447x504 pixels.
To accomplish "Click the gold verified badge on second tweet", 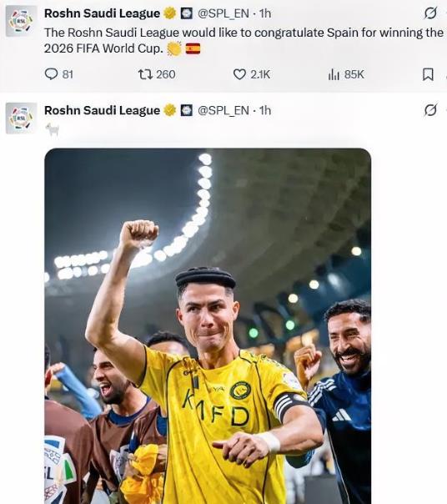I will (x=170, y=110).
